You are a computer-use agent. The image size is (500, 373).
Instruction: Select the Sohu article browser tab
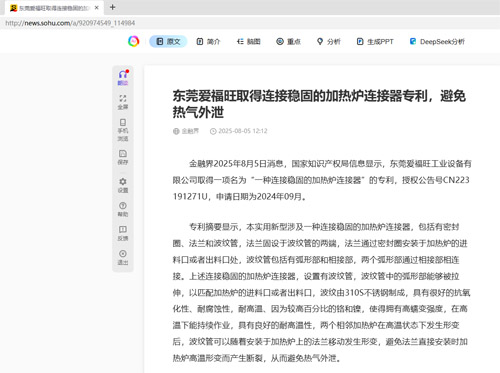(54, 8)
